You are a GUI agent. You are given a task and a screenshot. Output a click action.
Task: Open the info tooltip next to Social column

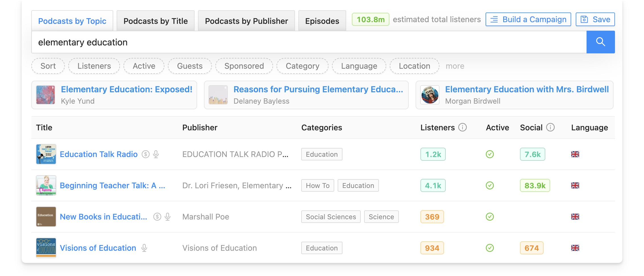pos(551,127)
